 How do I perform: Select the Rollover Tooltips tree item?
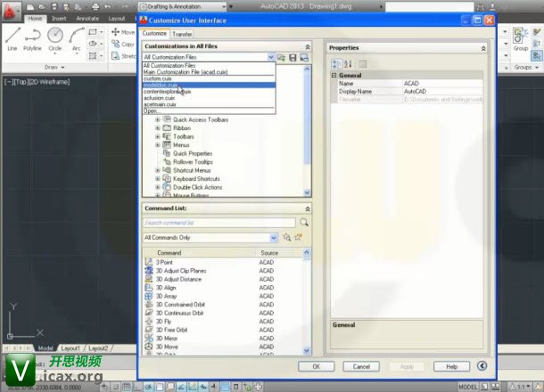click(193, 162)
